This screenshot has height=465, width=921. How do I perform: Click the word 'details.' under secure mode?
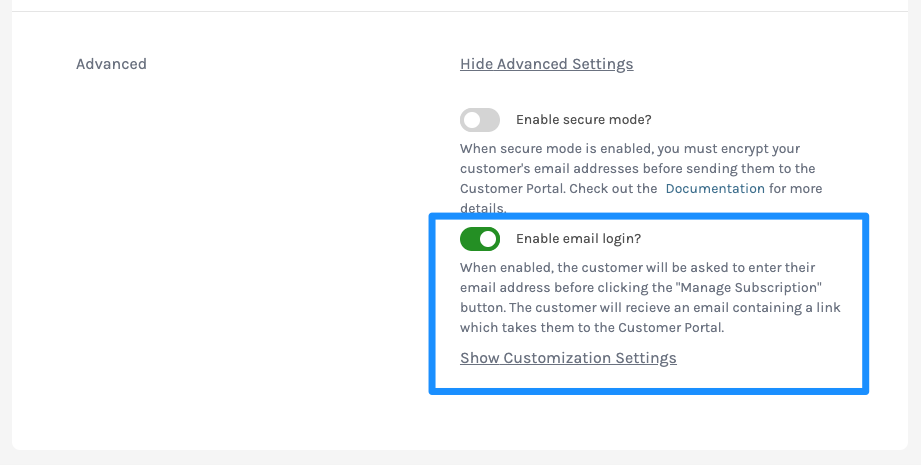tap(483, 208)
